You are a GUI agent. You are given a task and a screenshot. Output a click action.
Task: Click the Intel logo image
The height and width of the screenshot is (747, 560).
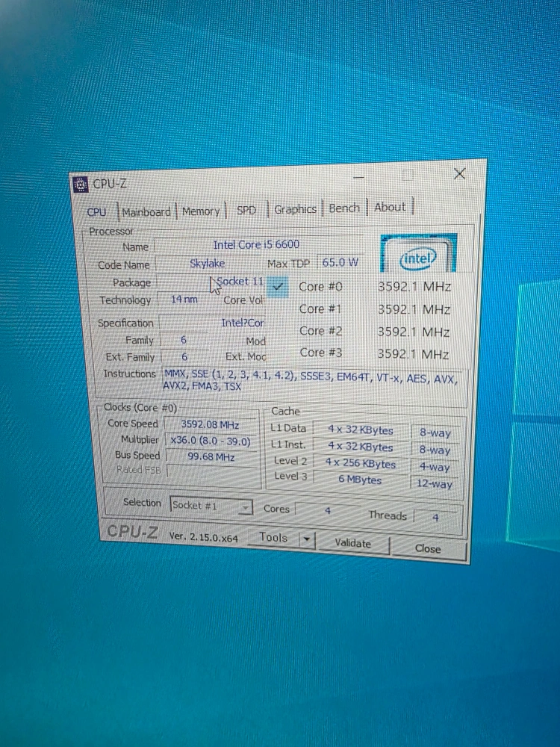tap(418, 253)
